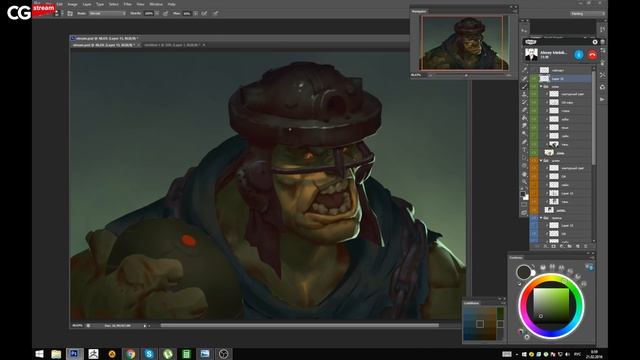Screen dimensions: 640x360
Task: Change the screen mode icon
Action: [x=524, y=213]
